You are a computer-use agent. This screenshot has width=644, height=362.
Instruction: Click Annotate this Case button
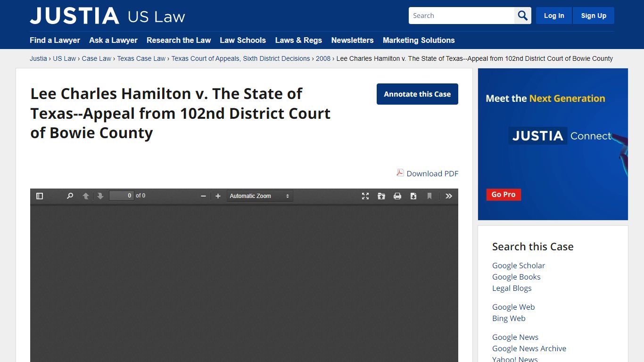(417, 94)
